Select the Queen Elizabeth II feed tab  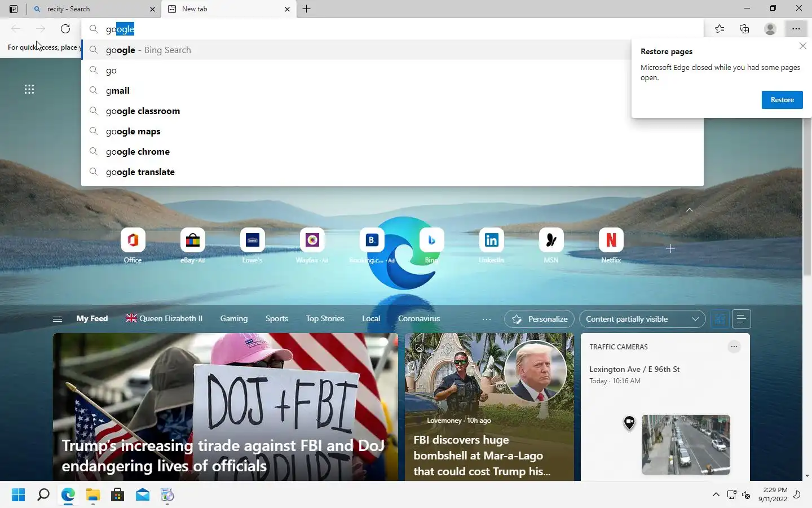164,319
